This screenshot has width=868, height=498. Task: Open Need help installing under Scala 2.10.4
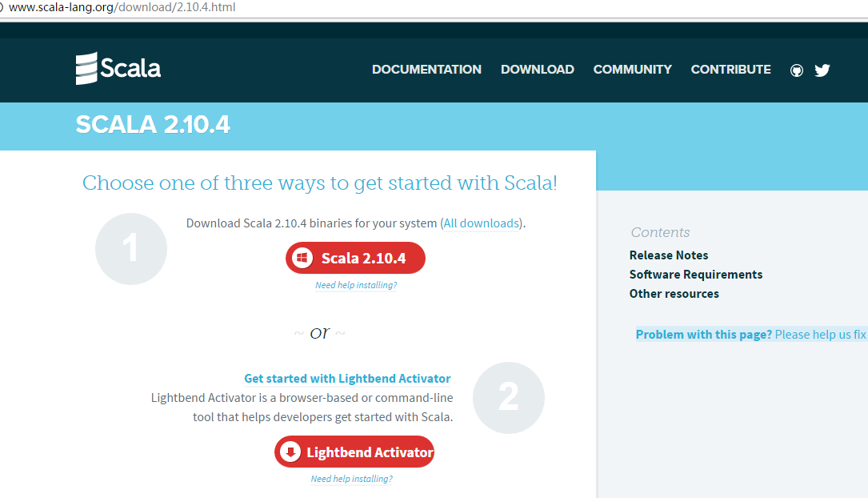click(356, 285)
